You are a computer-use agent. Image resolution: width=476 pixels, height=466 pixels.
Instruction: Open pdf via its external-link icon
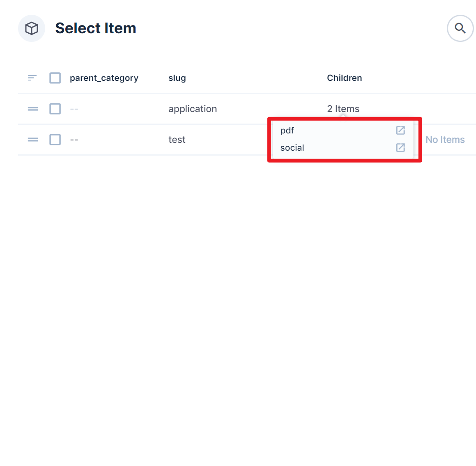400,130
